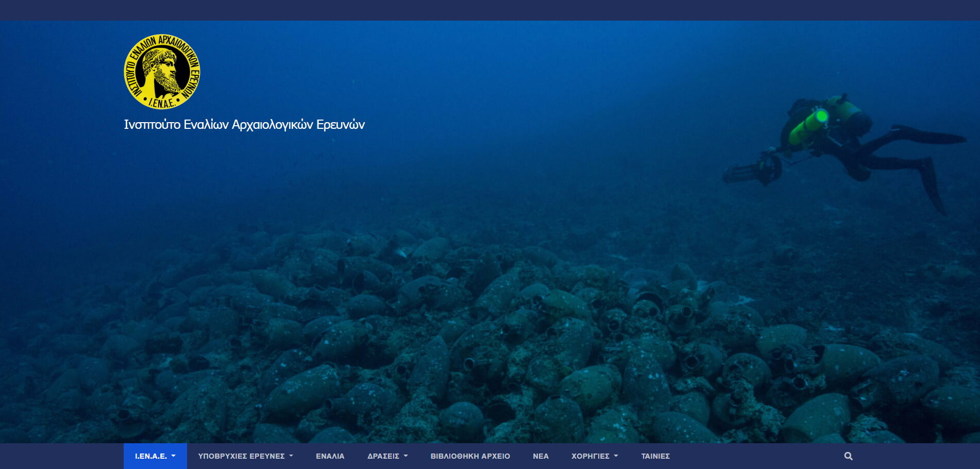Screen dimensions: 980x469
Task: Expand the caret next to ΔΡΑΣΕΙΣ
Action: [x=406, y=456]
